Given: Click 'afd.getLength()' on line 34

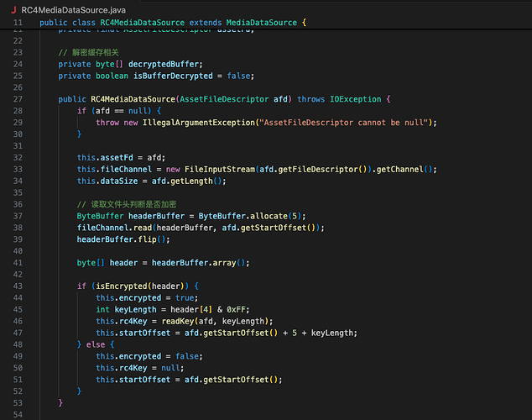Looking at the screenshot, I should (x=187, y=181).
